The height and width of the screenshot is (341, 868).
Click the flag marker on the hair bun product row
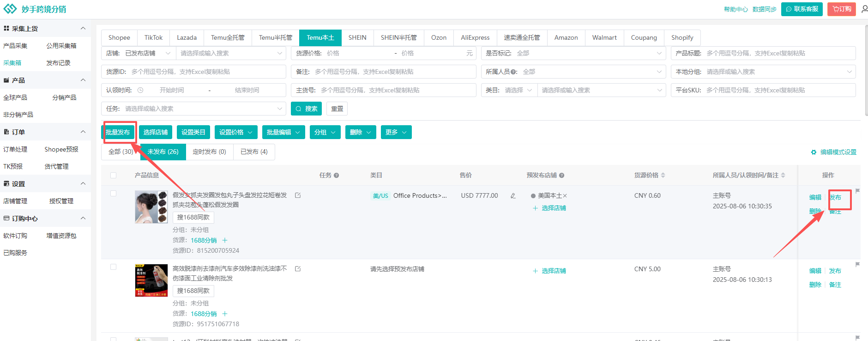point(857,191)
